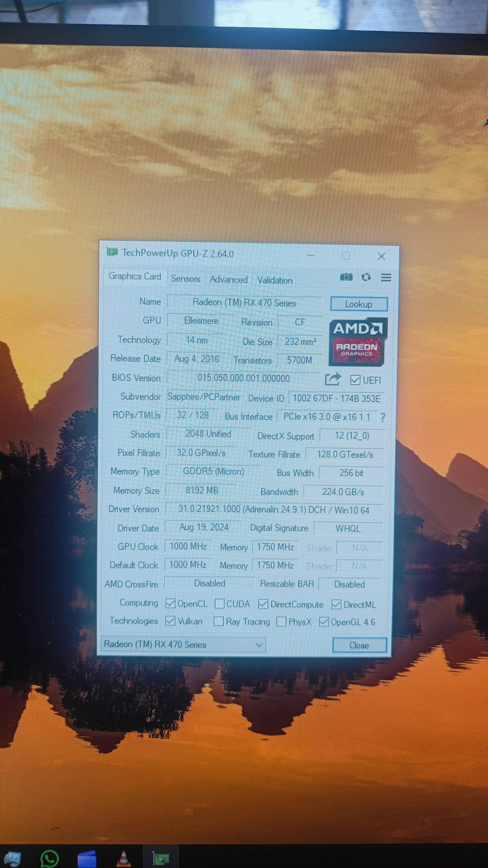Click the Device ID value 1002 67DF
This screenshot has height=868, width=488.
point(336,399)
